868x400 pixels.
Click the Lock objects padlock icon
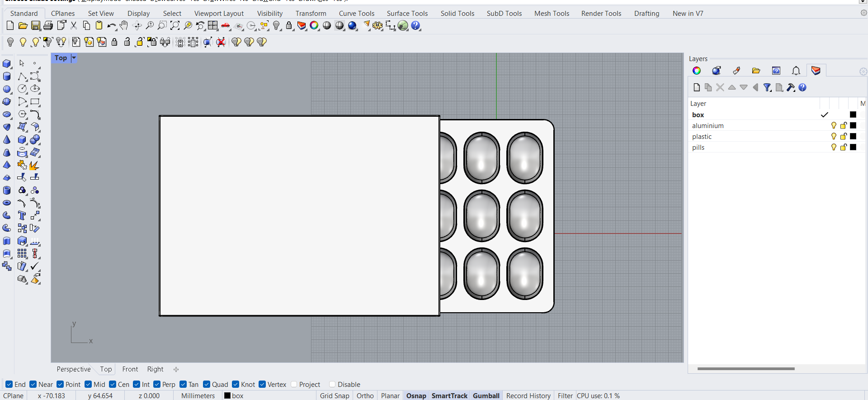click(x=289, y=26)
